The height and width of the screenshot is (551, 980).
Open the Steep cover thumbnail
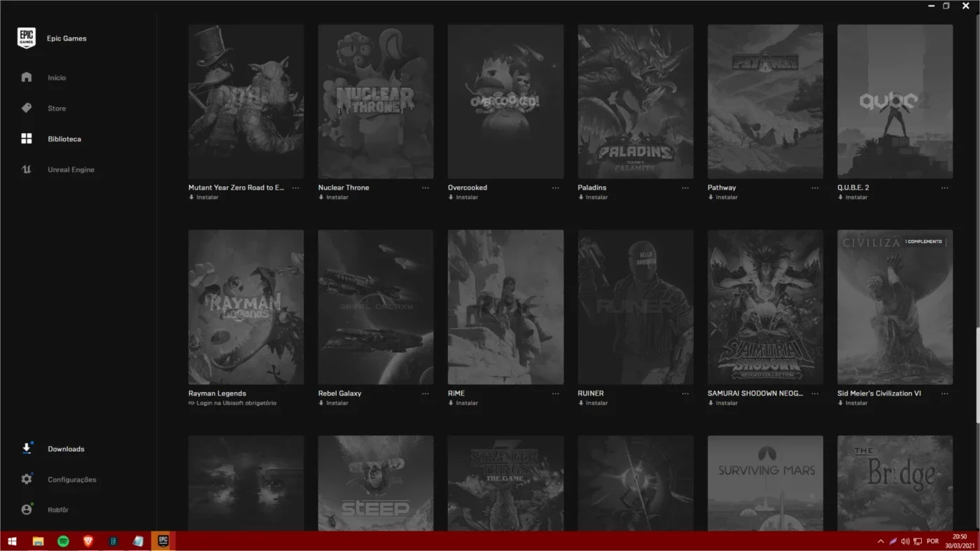pyautogui.click(x=376, y=483)
